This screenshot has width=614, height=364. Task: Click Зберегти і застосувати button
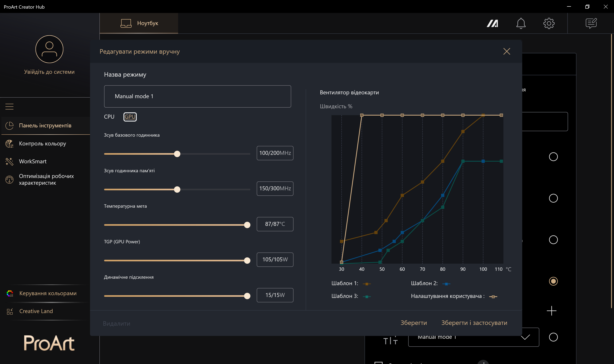click(x=474, y=323)
